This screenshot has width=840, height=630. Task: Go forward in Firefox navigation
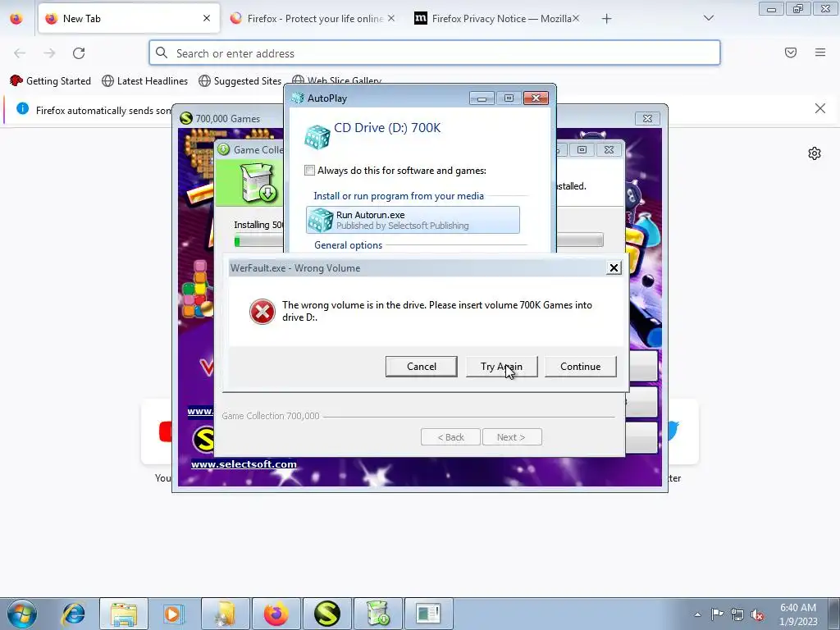pyautogui.click(x=49, y=53)
